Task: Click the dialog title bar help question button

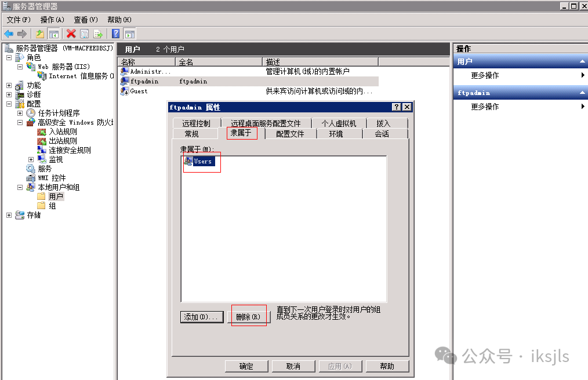Action: pos(397,107)
